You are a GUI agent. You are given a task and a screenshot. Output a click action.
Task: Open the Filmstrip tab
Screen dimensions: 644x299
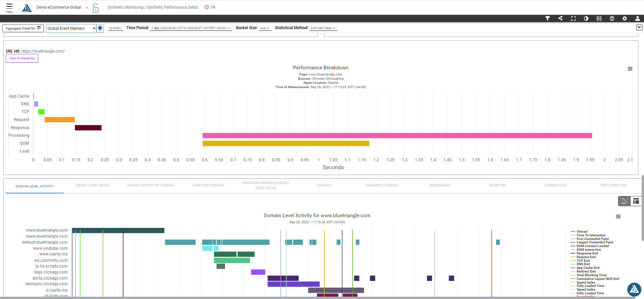(497, 185)
